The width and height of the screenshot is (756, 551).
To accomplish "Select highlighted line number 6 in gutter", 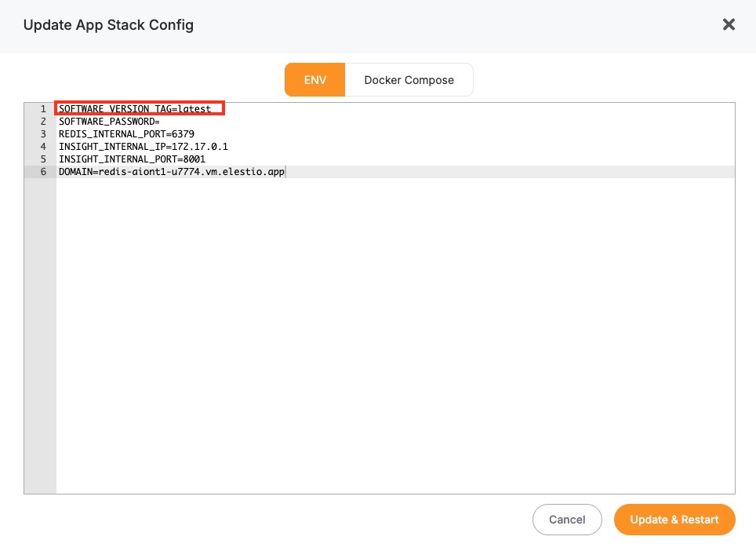I will pos(42,172).
